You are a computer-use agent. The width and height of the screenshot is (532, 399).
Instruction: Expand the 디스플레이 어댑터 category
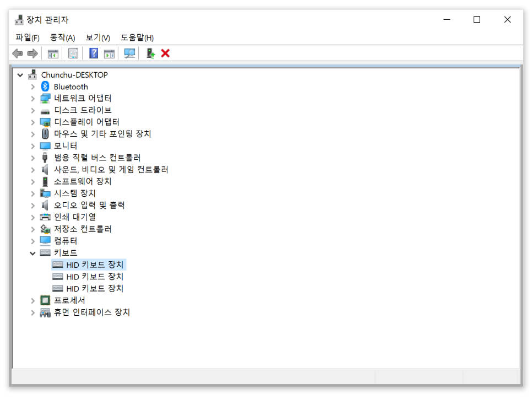click(32, 122)
